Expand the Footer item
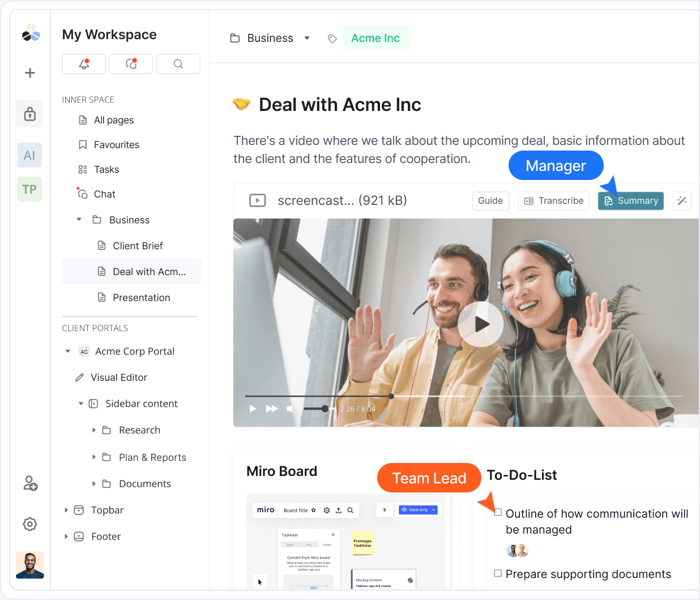700x600 pixels. (x=66, y=537)
